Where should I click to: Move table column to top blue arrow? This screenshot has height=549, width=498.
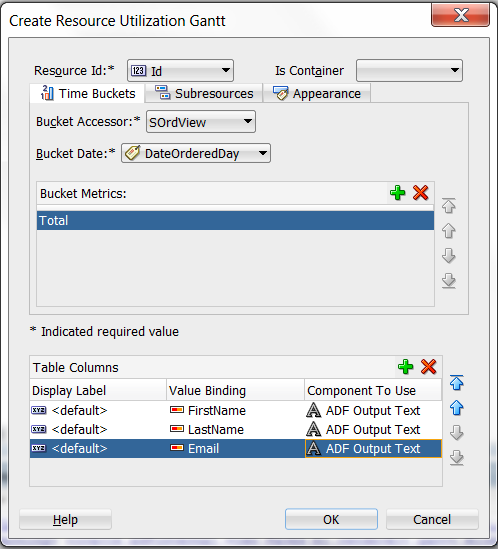point(457,383)
